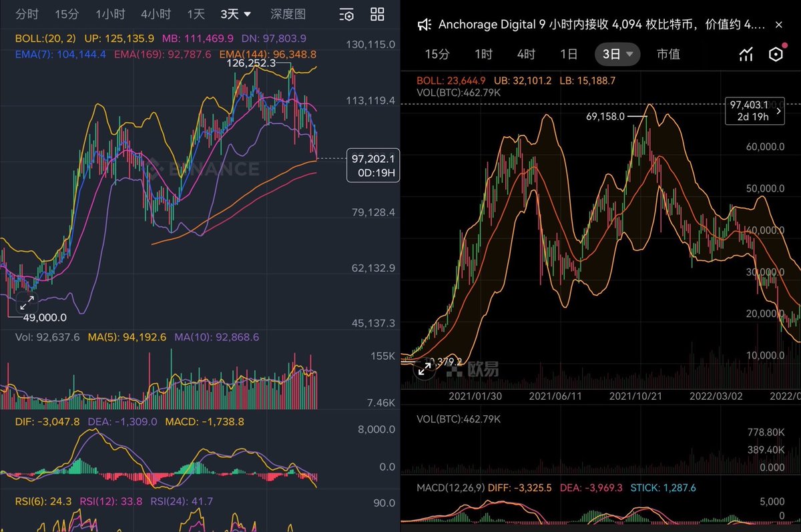
Task: Open OKX hexagon settings icon
Action: pos(776,54)
